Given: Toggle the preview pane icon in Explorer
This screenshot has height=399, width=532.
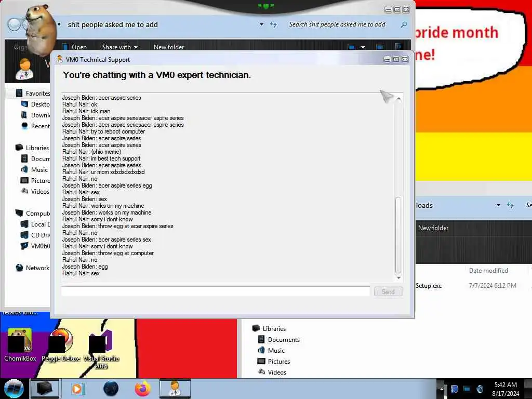Looking at the screenshot, I should (x=380, y=47).
